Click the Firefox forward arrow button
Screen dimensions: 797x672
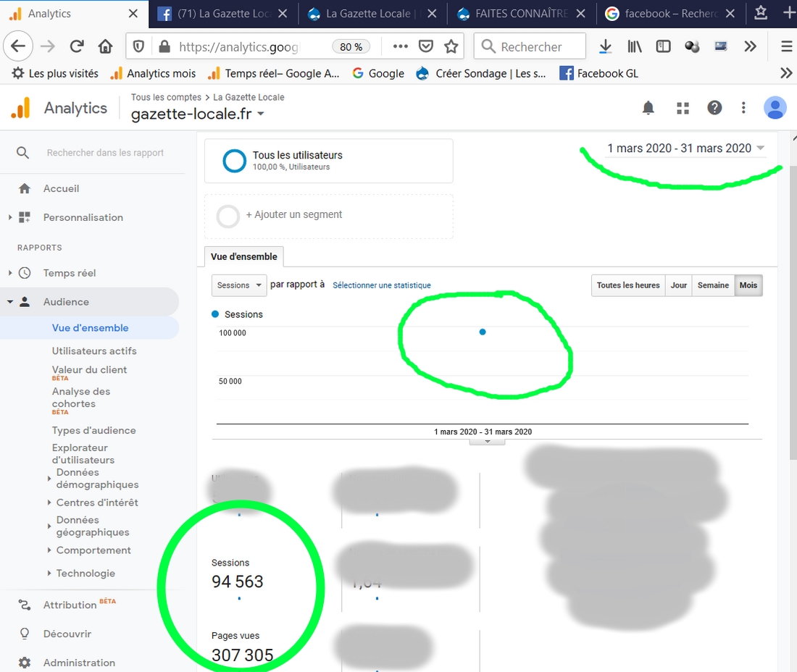click(x=48, y=47)
